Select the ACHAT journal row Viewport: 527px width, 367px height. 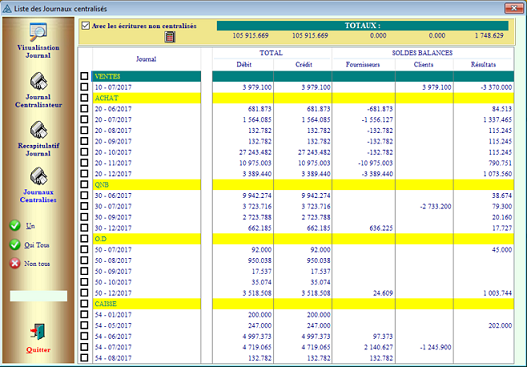146,98
